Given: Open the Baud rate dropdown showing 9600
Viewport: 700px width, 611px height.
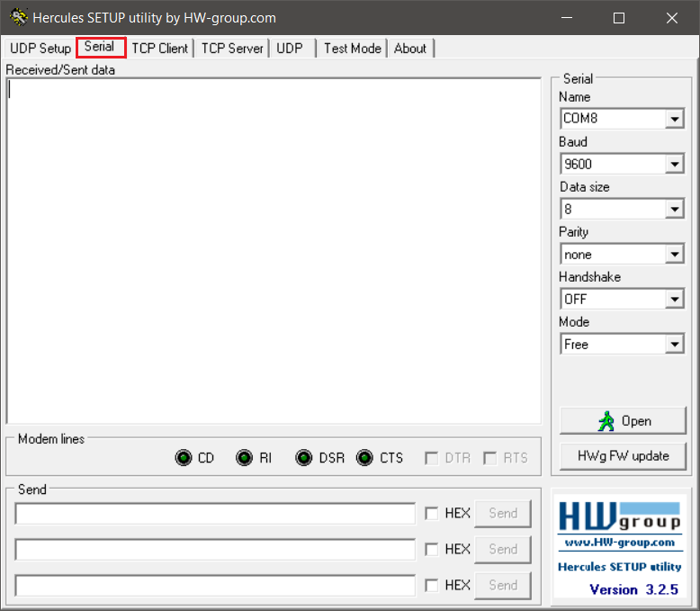Looking at the screenshot, I should point(622,164).
